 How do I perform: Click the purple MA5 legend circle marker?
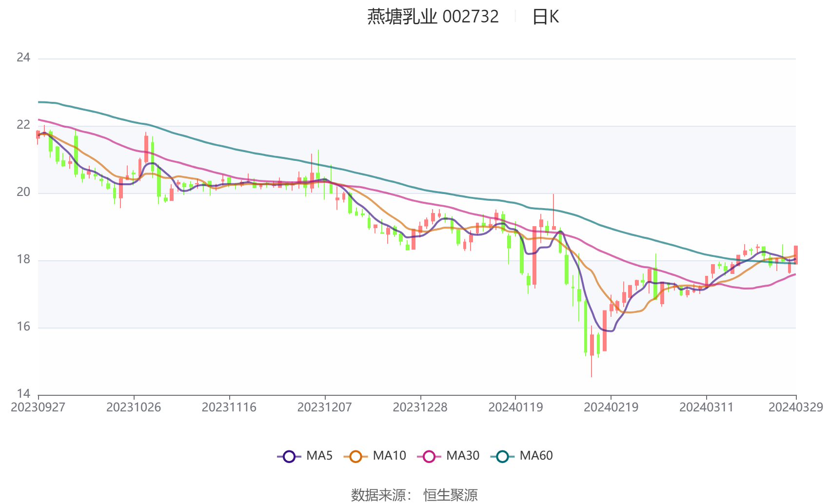[x=289, y=457]
